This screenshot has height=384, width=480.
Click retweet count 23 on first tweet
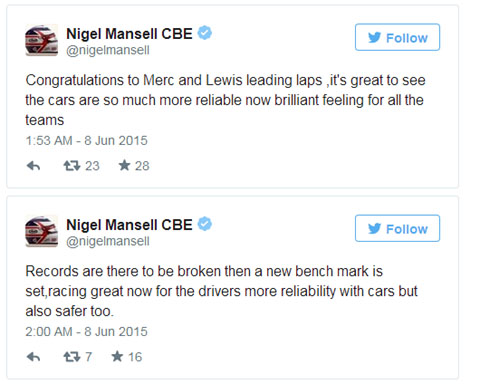(x=92, y=166)
